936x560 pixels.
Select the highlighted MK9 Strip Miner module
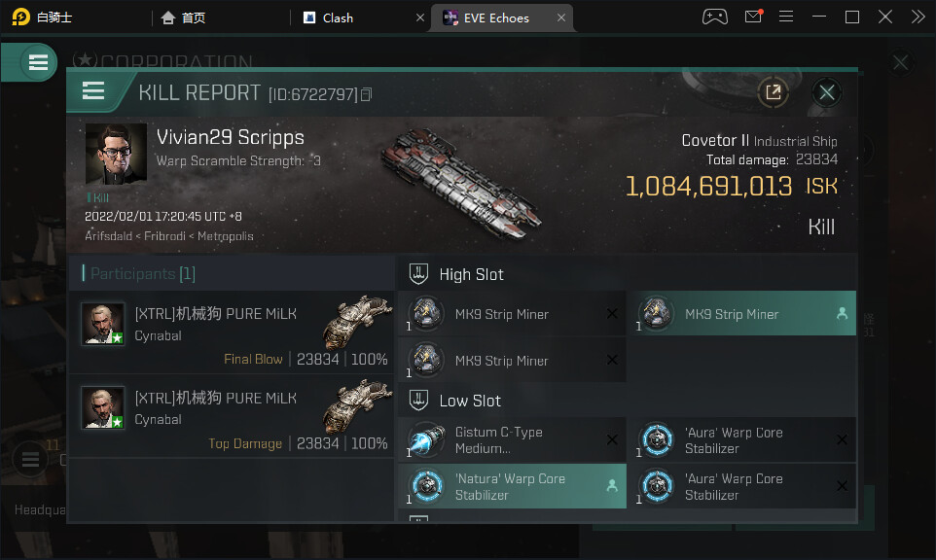(x=741, y=314)
